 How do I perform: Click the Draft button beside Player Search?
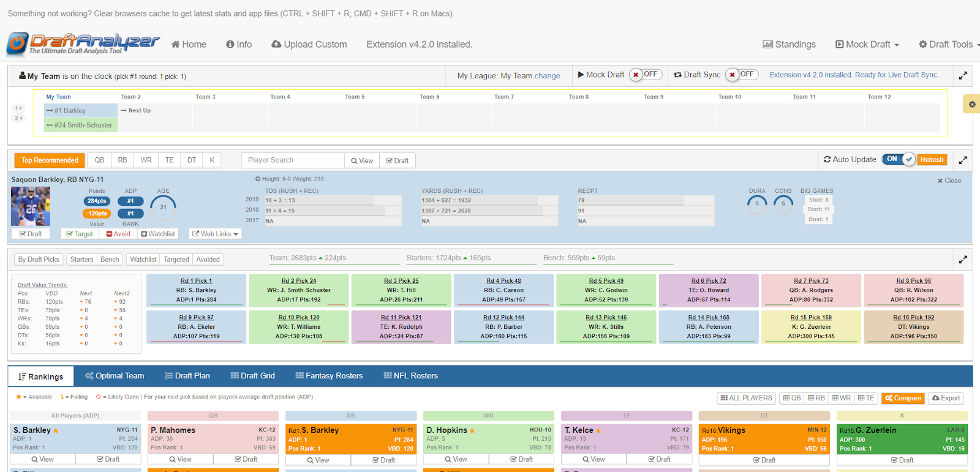[398, 160]
